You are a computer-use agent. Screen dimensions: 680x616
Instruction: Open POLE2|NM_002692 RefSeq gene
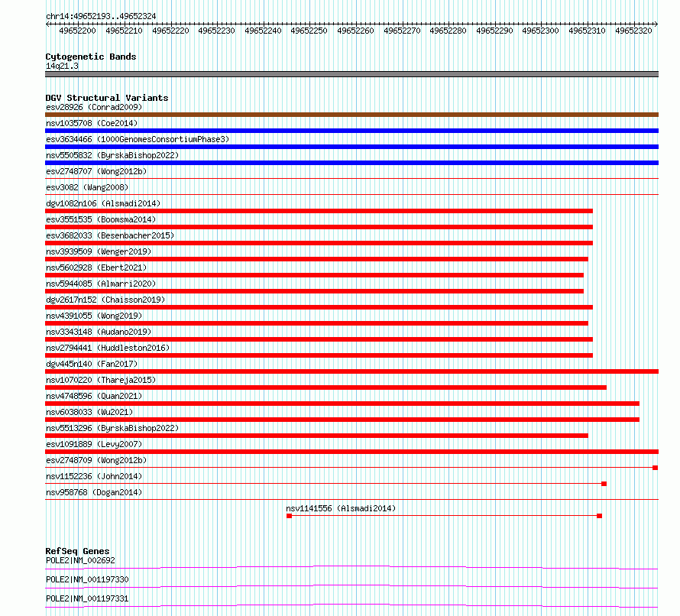80,560
